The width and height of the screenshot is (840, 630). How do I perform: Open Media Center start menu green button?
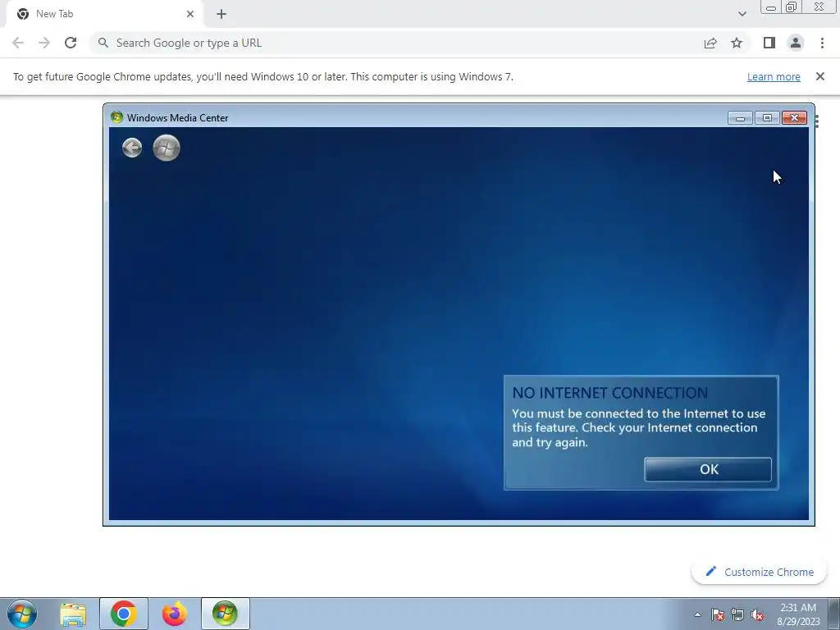[x=166, y=148]
